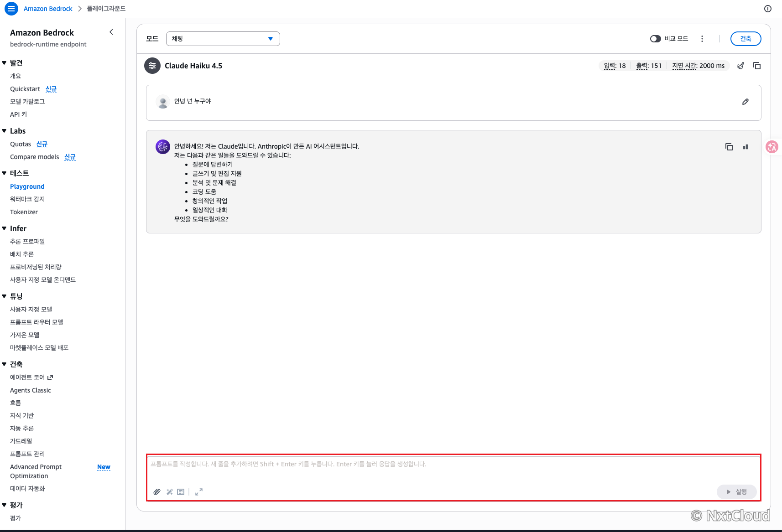Open the magic wand prompt optimizer icon
The width and height of the screenshot is (782, 532).
[170, 492]
